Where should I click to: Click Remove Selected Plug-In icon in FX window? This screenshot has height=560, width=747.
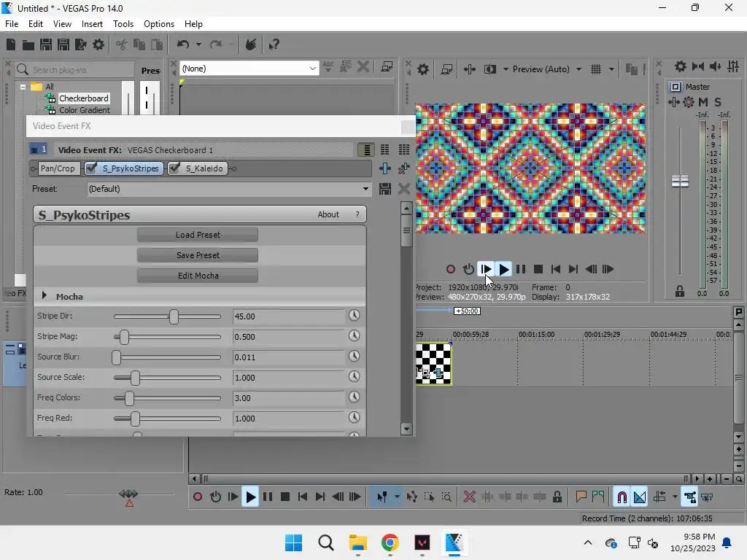click(x=404, y=168)
